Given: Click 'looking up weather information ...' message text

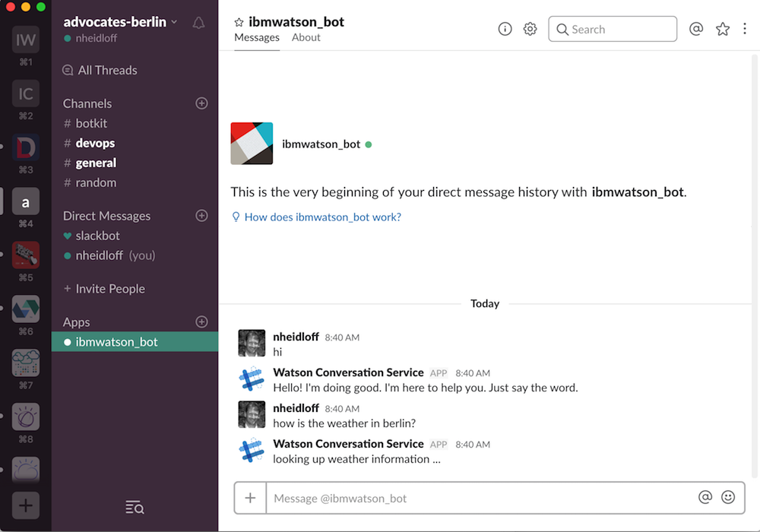Looking at the screenshot, I should (x=356, y=459).
